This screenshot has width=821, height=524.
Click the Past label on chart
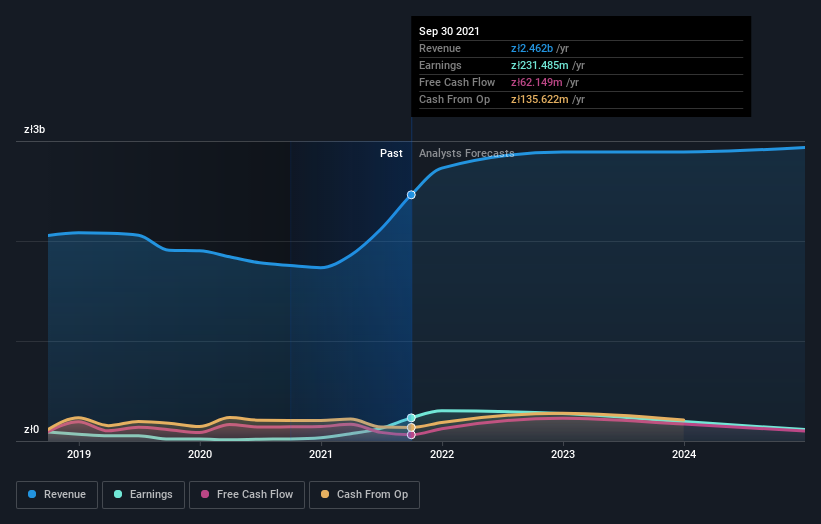(x=391, y=153)
